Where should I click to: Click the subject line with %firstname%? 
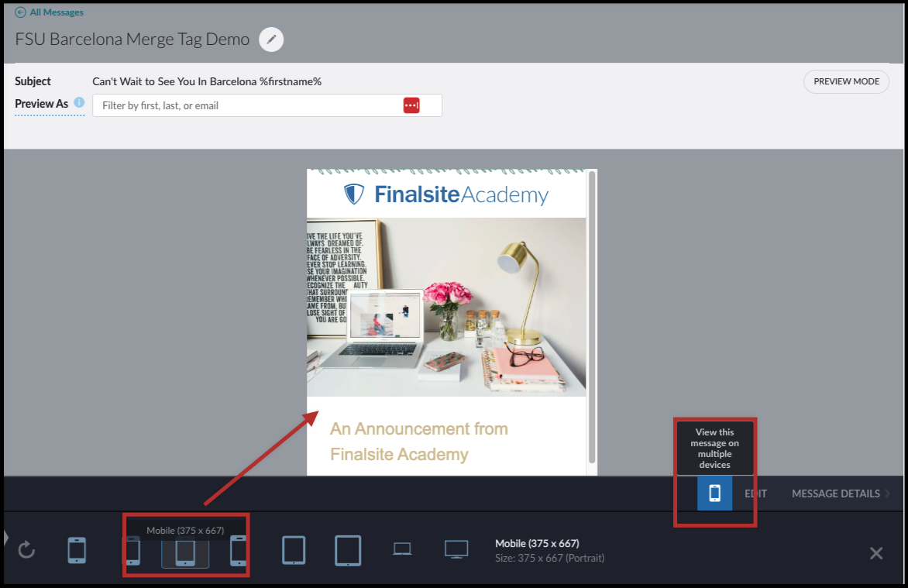click(207, 81)
